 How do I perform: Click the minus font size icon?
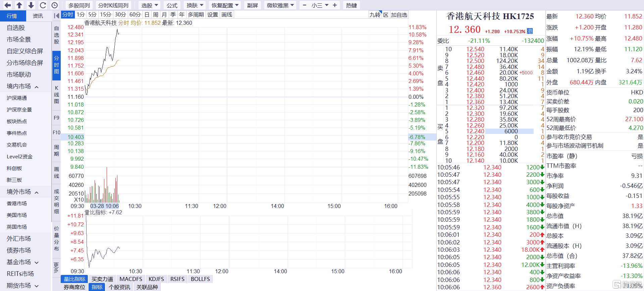tap(304, 5)
